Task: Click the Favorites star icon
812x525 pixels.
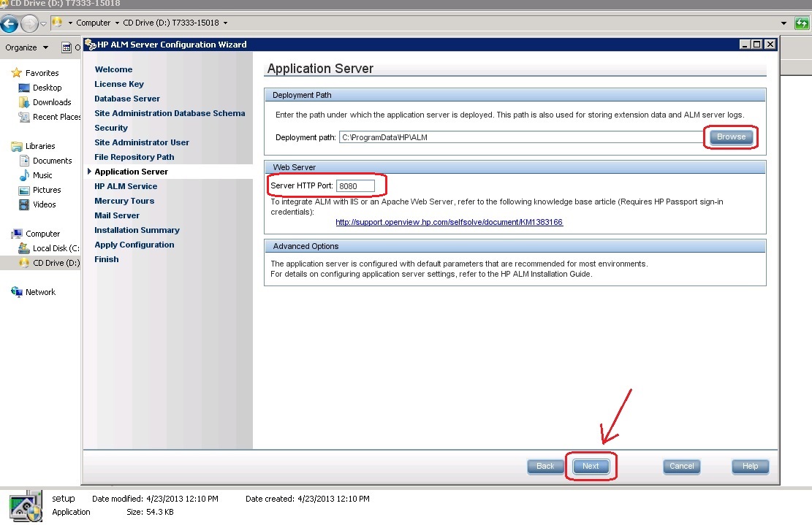Action: point(17,73)
